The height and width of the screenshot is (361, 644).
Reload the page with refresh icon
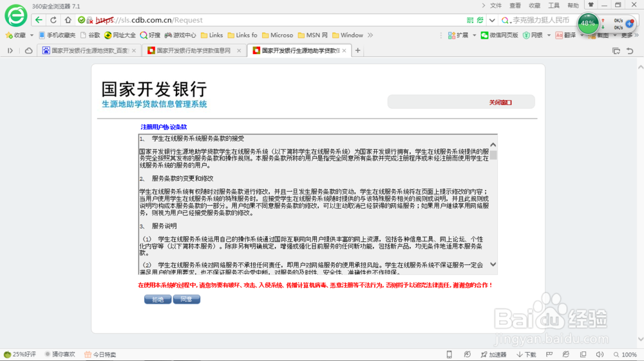53,20
